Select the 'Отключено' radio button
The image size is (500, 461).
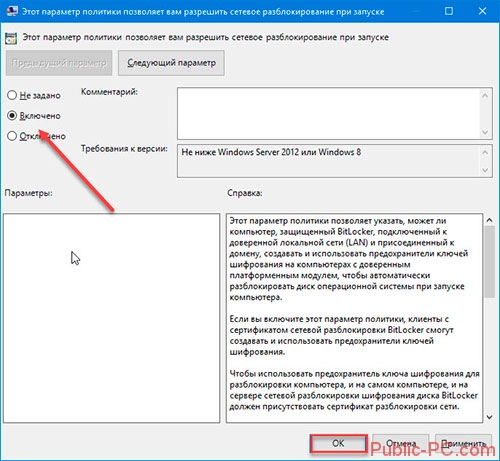tap(12, 136)
